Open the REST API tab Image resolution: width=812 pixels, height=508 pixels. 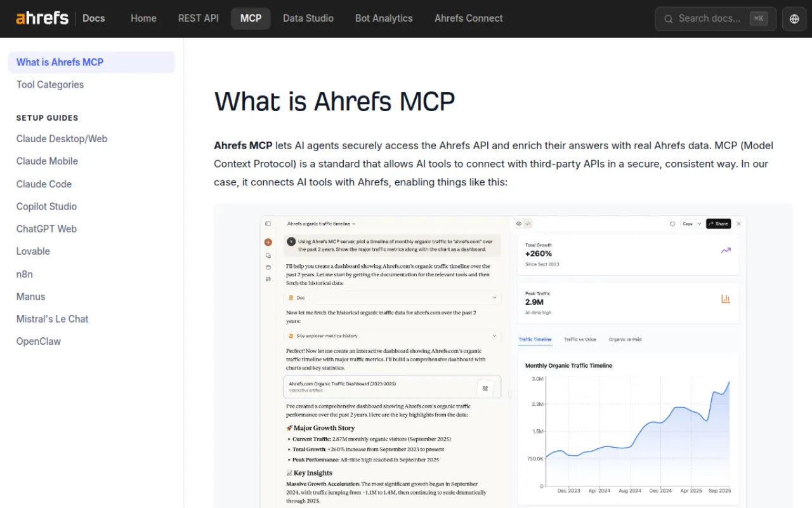pyautogui.click(x=199, y=18)
